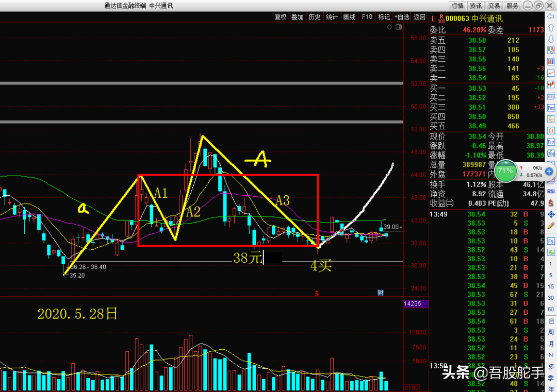The height and width of the screenshot is (392, 557).
Task: Switch to 5-minute period
Action: (x=551, y=275)
